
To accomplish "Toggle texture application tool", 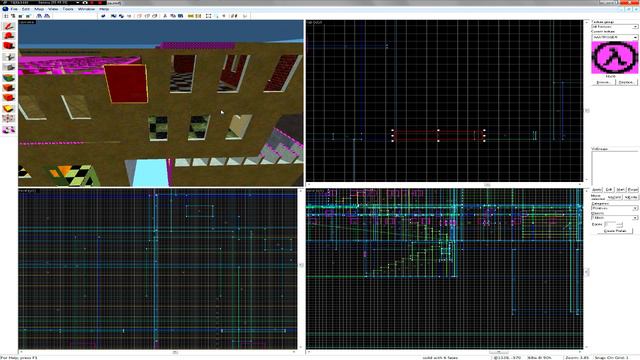I will pyautogui.click(x=9, y=78).
